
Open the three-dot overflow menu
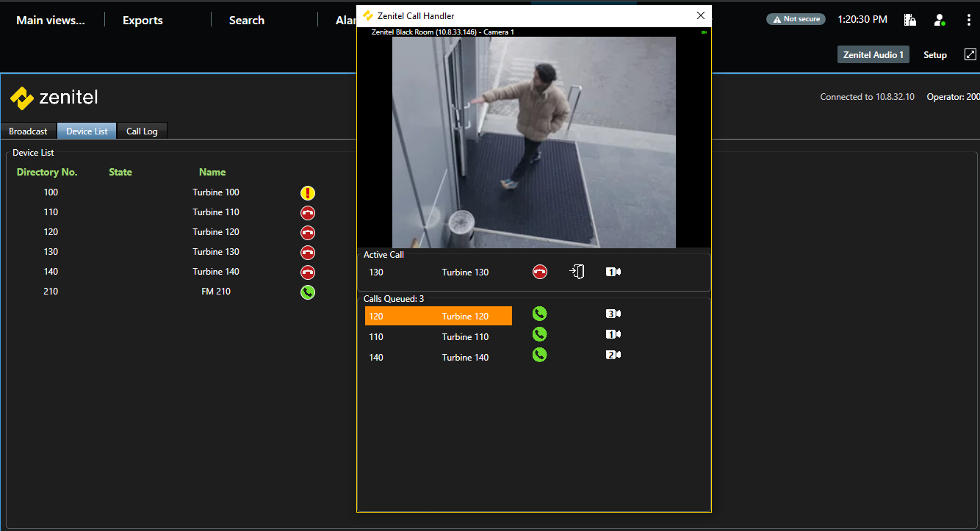969,20
